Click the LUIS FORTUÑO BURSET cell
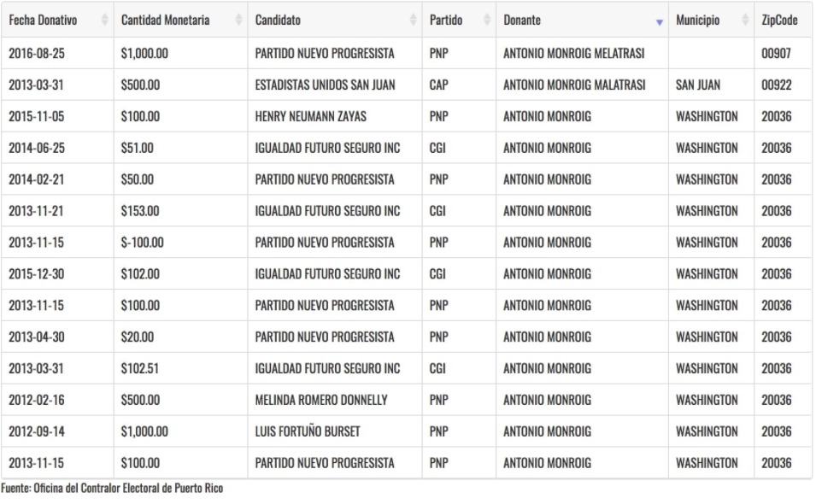The height and width of the screenshot is (504, 816). click(335, 431)
